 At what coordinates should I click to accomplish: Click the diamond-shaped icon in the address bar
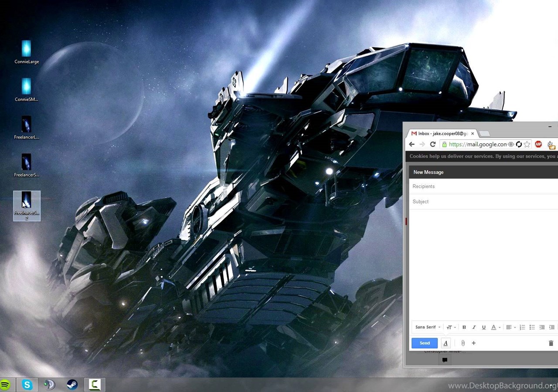[511, 144]
